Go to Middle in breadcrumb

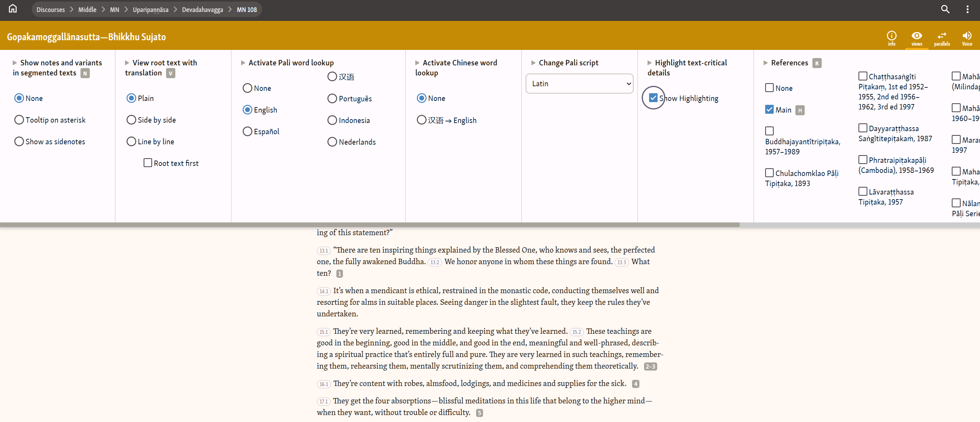pos(87,10)
